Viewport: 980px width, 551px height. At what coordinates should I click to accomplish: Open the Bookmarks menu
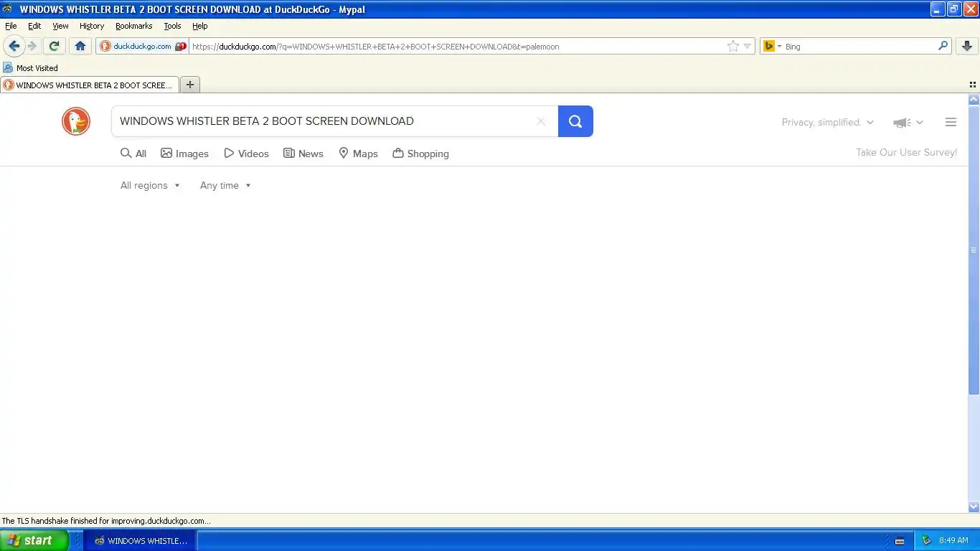133,26
